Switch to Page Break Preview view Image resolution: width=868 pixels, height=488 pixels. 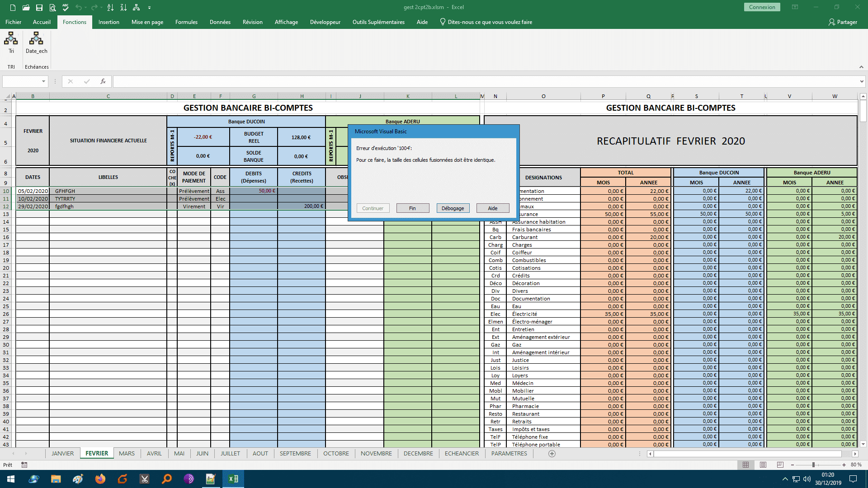click(780, 465)
